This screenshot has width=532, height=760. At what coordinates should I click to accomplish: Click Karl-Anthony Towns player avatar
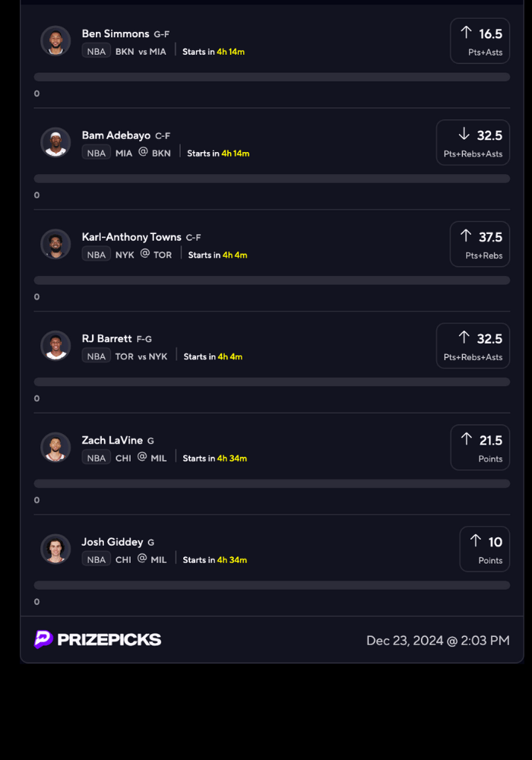click(x=55, y=244)
